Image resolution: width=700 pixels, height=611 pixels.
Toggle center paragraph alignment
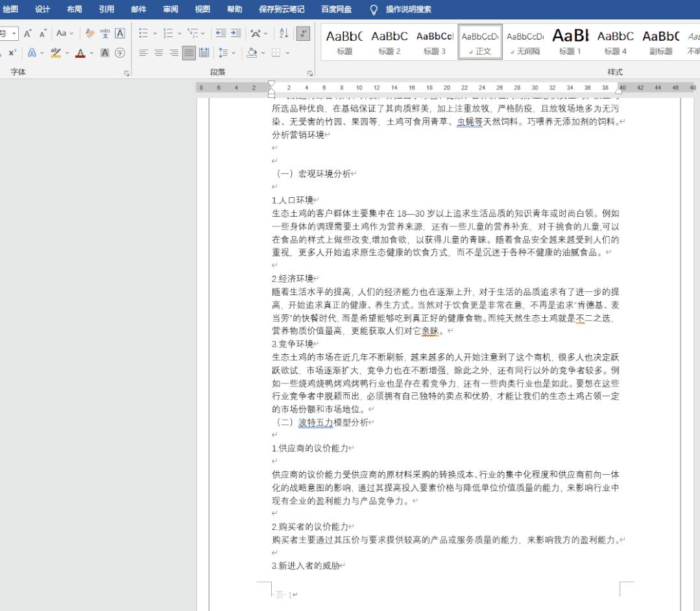pyautogui.click(x=158, y=53)
